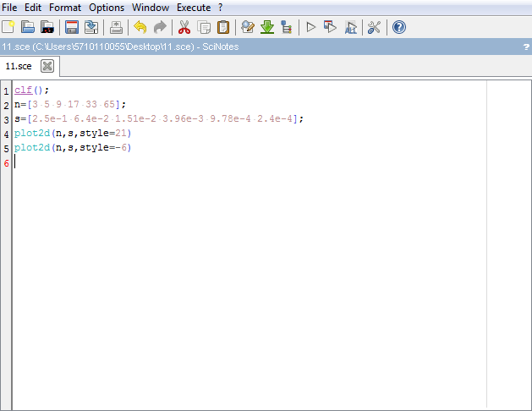Cut selection with the scissors icon

(184, 27)
